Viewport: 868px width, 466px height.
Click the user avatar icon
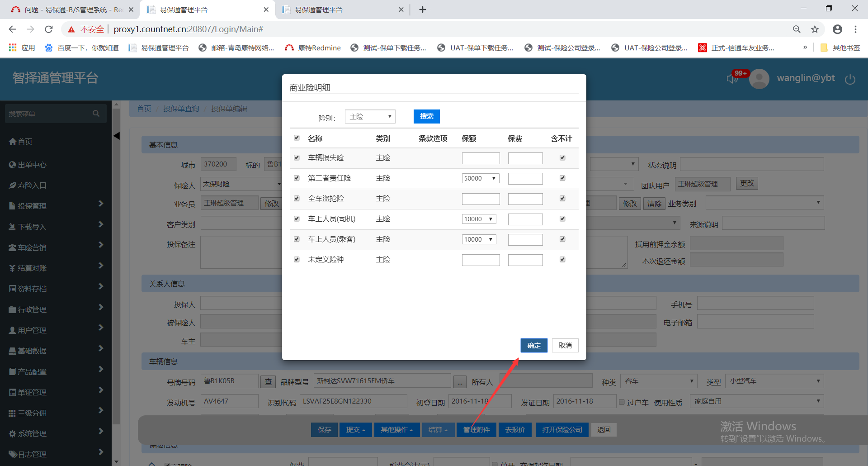click(x=759, y=79)
